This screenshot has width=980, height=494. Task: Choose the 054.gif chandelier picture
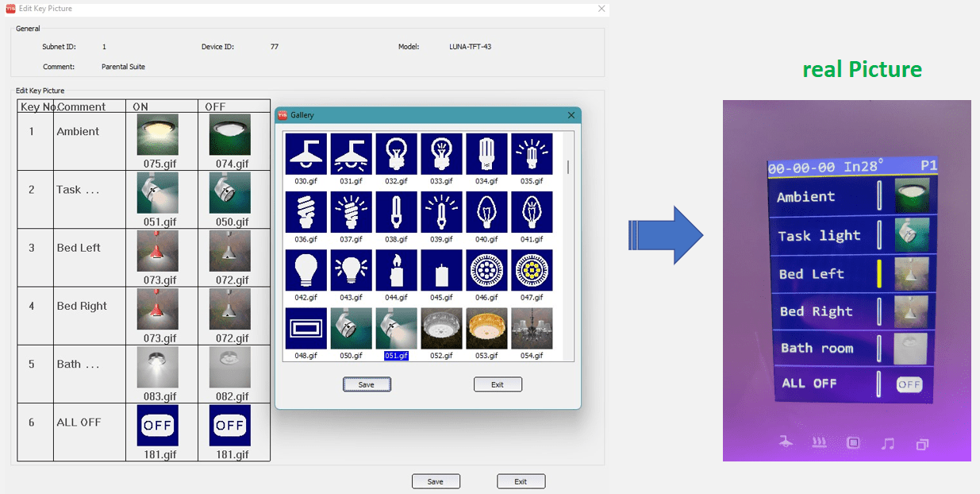(x=532, y=328)
